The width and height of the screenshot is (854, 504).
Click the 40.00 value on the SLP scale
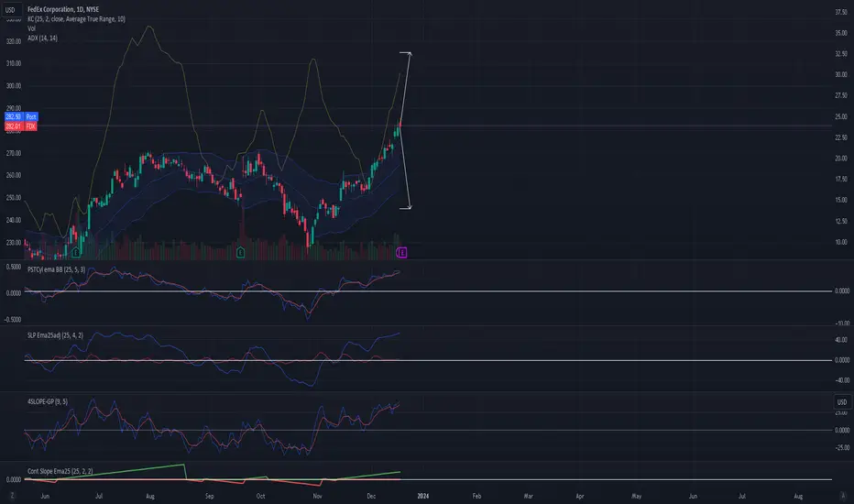(x=841, y=339)
